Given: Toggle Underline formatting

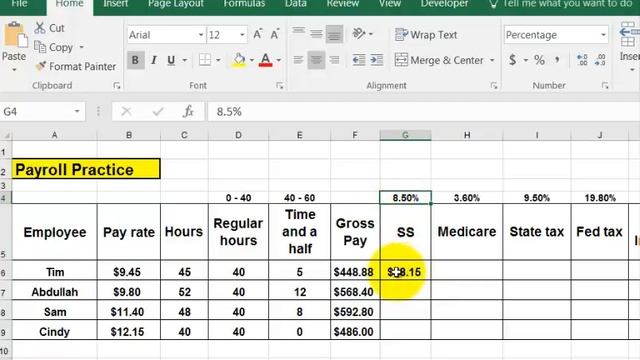Looking at the screenshot, I should coord(171,60).
